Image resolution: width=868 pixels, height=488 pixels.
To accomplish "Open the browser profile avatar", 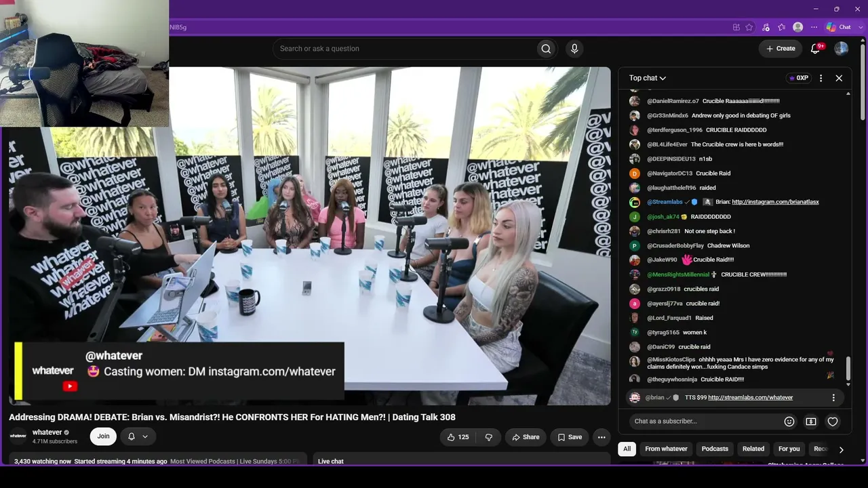I will (798, 27).
